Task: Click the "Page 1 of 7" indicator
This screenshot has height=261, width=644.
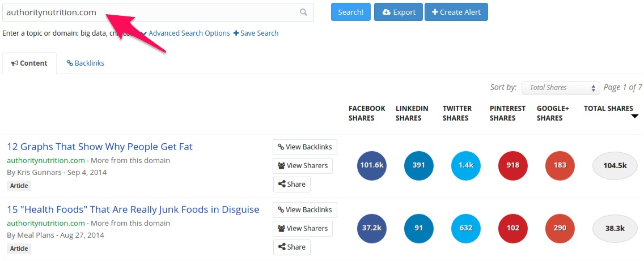Action: pos(622,87)
